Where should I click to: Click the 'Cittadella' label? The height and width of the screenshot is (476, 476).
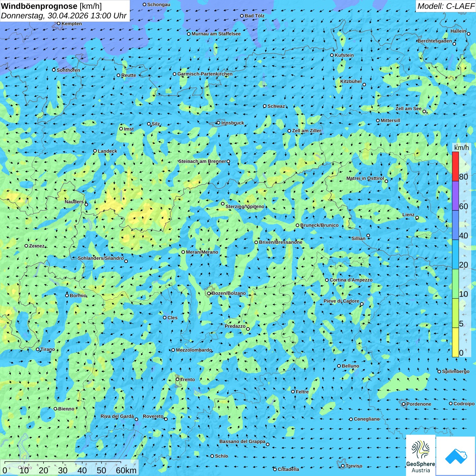click(288, 469)
